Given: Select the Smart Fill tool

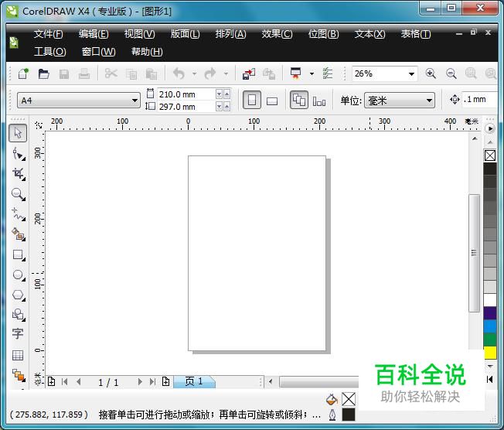Looking at the screenshot, I should 19,234.
